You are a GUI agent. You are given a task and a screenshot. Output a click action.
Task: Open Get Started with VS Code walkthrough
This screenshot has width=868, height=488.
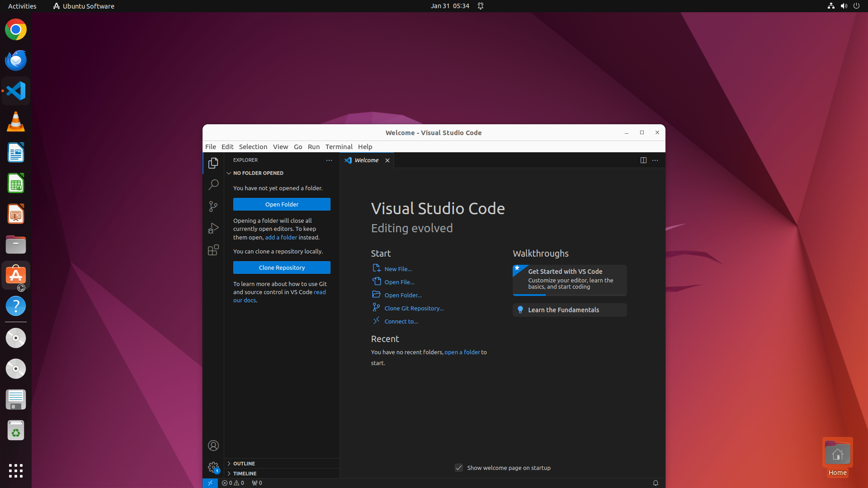tap(570, 280)
